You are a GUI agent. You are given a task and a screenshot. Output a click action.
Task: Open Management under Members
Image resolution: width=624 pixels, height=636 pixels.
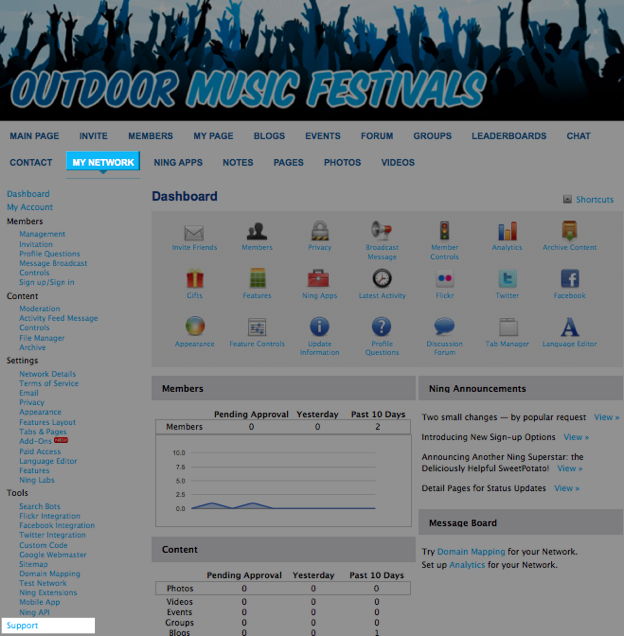point(42,234)
